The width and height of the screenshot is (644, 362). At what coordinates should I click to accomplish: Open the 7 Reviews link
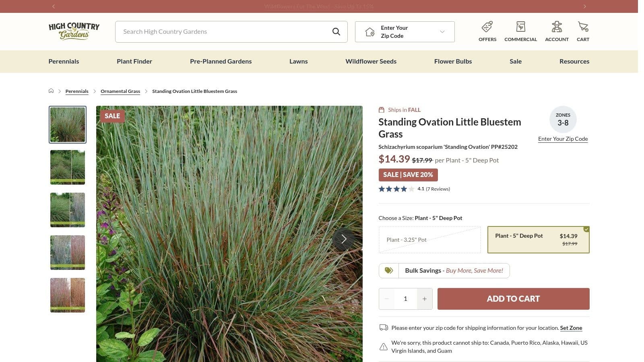pos(438,189)
